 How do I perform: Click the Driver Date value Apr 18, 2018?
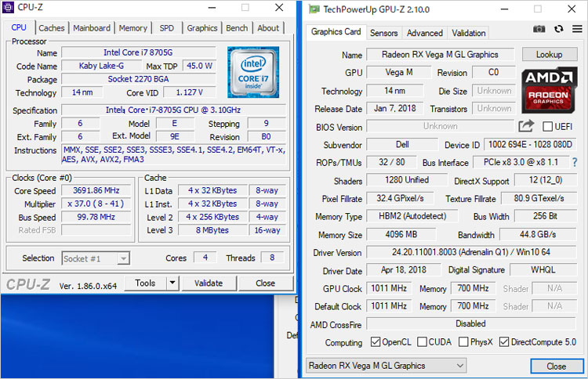(404, 269)
